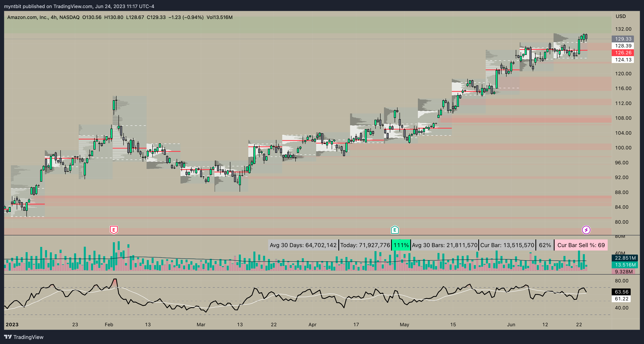Click the green 111% cell
This screenshot has width=644, height=344.
pos(401,245)
